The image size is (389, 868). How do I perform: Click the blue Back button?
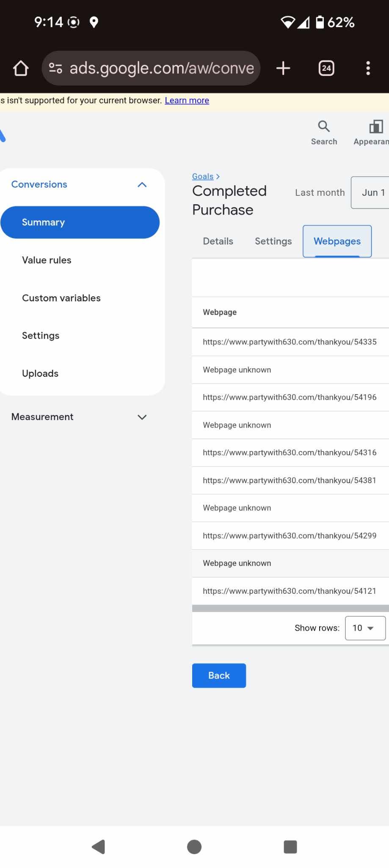click(x=219, y=676)
